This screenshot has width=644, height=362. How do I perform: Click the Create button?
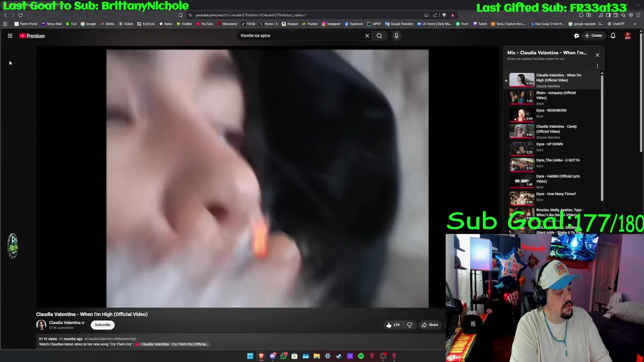point(593,36)
